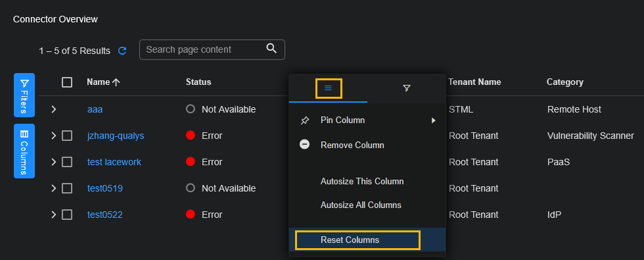Click the Not Available circle for aaa
Image resolution: width=644 pixels, height=260 pixels.
pos(190,109)
